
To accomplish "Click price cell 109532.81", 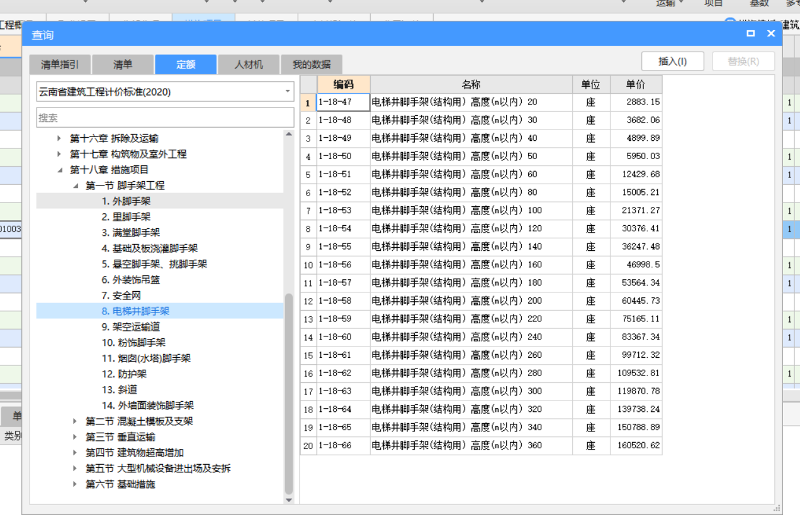I will point(636,373).
